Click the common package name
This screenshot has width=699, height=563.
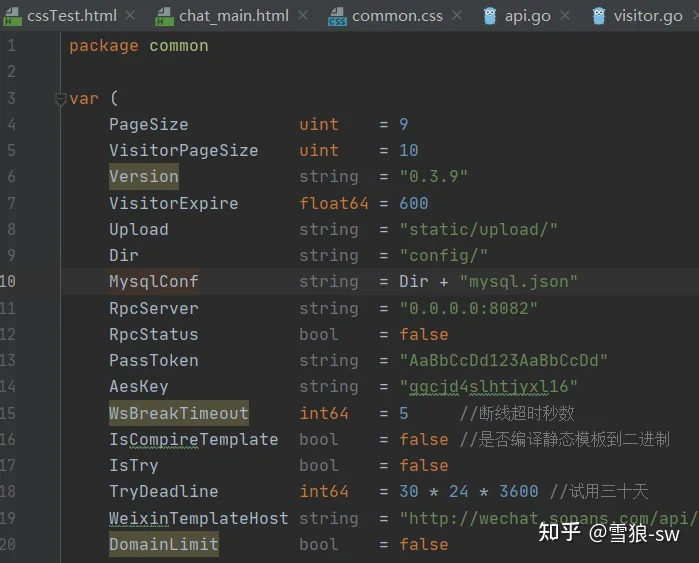(x=179, y=45)
